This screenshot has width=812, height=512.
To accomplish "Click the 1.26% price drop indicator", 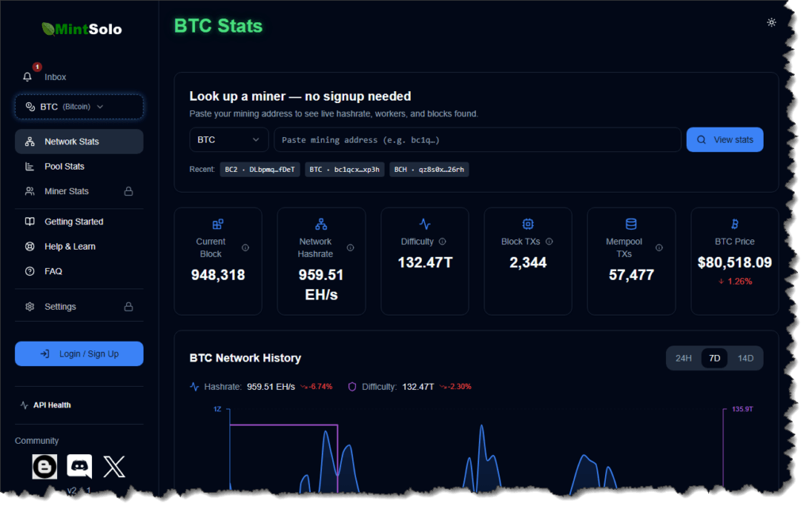I will [735, 281].
